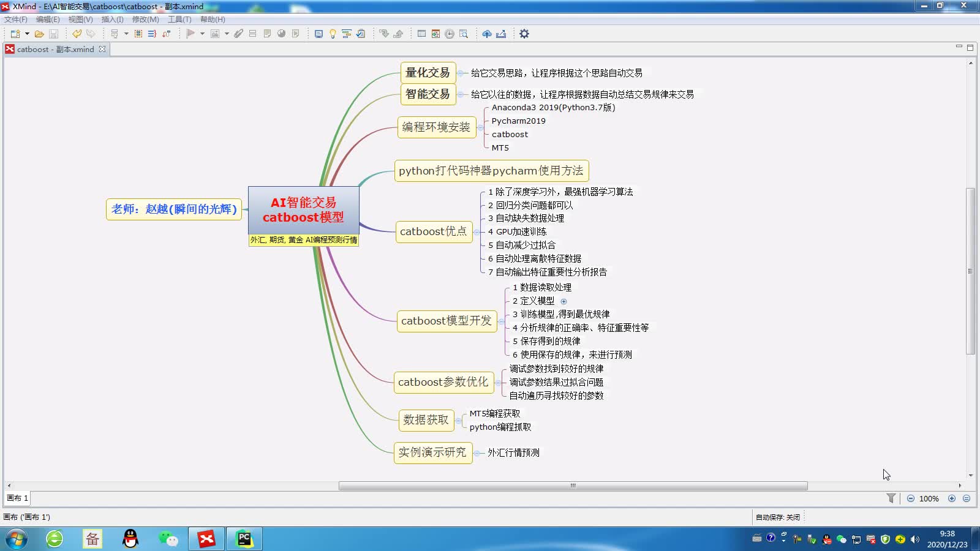980x551 pixels.
Task: Click the Marker flag icon
Action: click(190, 34)
